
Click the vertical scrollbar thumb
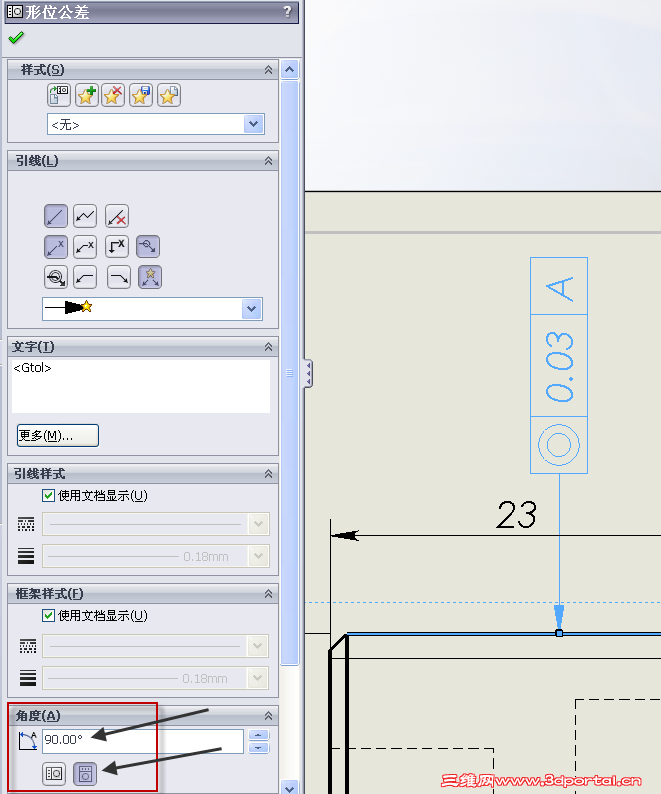tap(290, 372)
